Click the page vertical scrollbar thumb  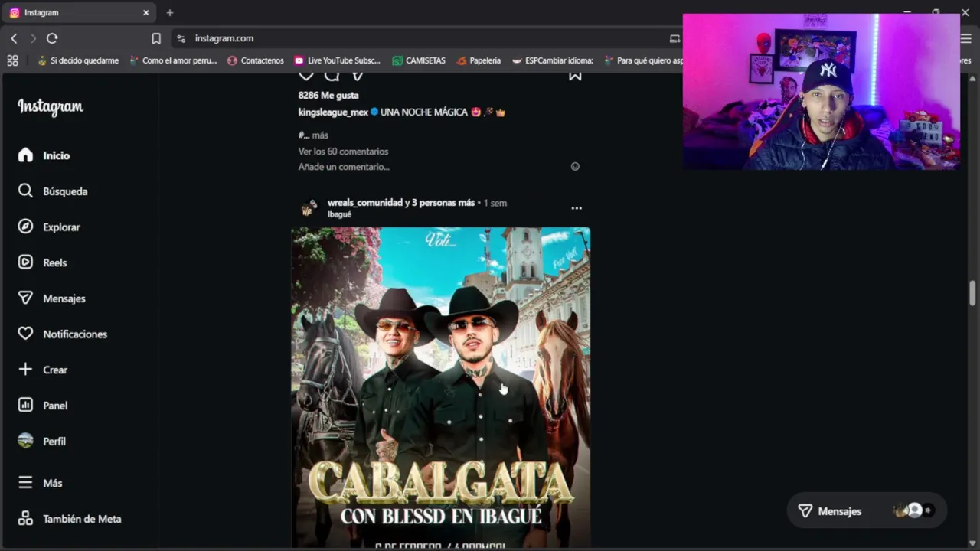972,292
